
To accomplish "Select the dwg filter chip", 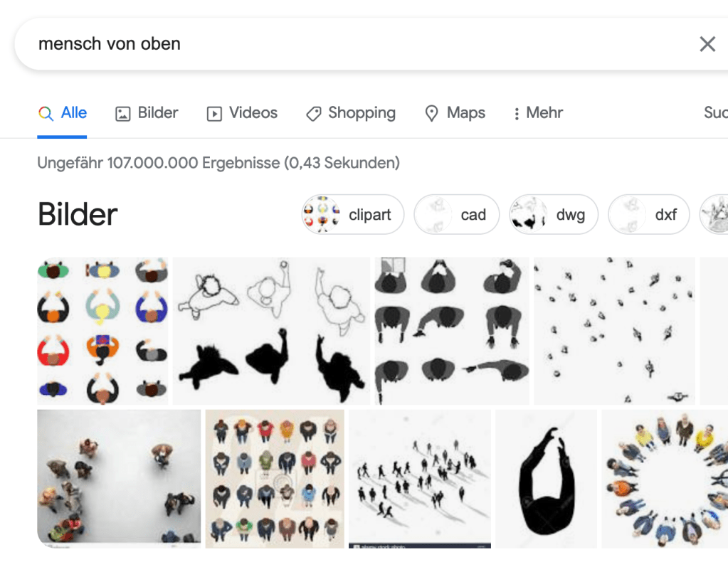I will click(x=554, y=215).
